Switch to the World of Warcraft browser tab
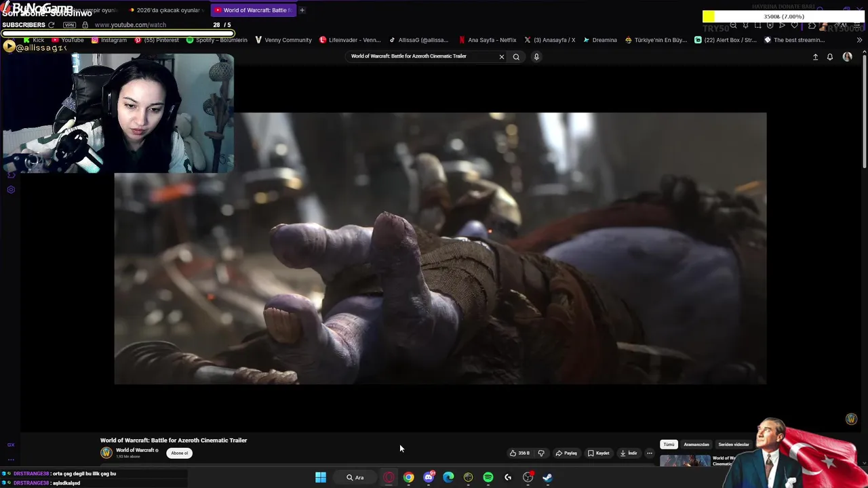The image size is (868, 488). pyautogui.click(x=252, y=10)
